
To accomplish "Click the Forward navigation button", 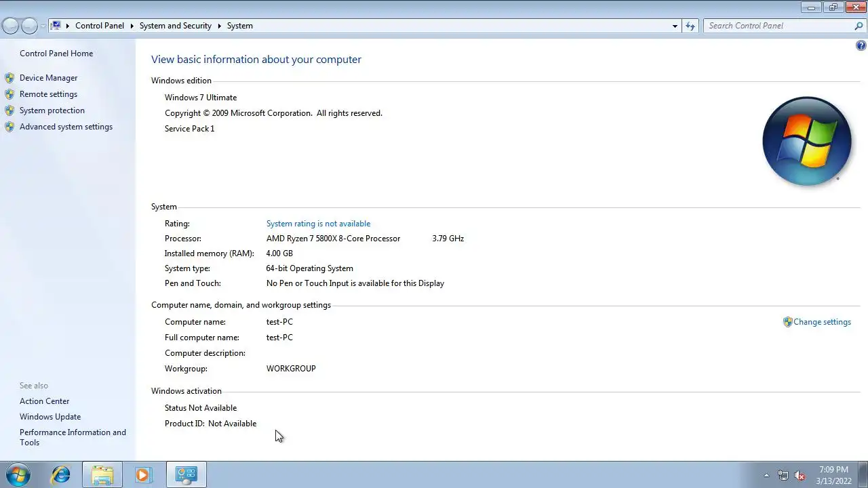I will (29, 26).
